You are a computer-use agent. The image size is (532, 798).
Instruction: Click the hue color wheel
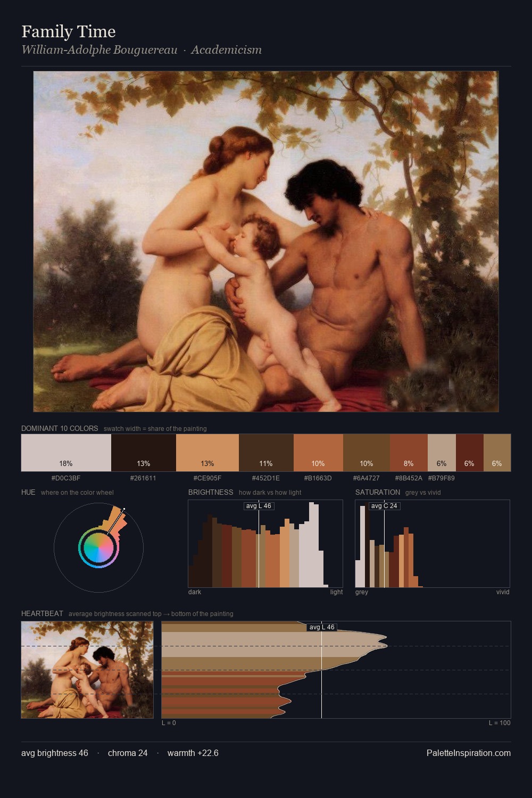tap(98, 547)
